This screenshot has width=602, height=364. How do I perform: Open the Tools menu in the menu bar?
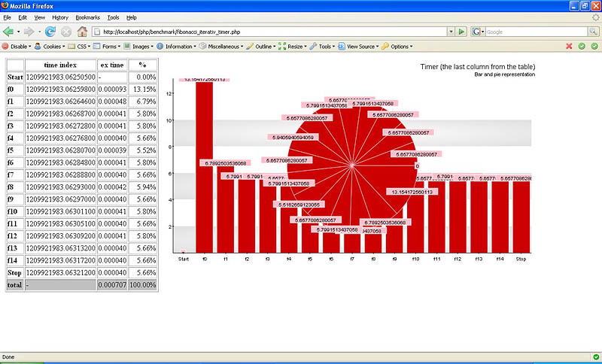click(113, 17)
